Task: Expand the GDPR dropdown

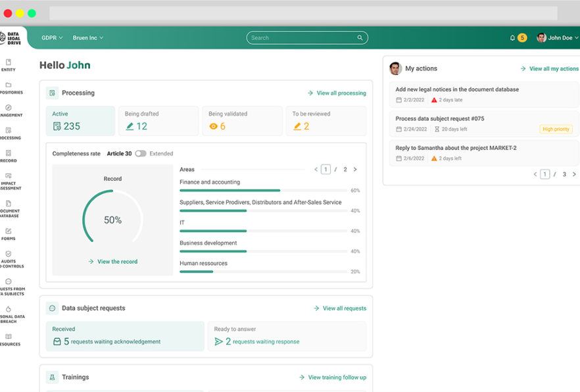Action: (x=52, y=38)
